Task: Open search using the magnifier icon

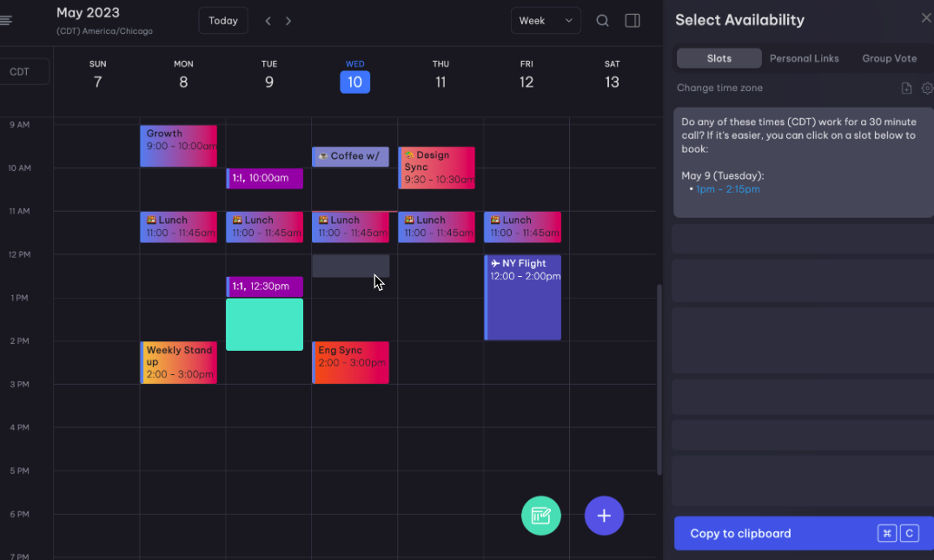Action: point(602,20)
